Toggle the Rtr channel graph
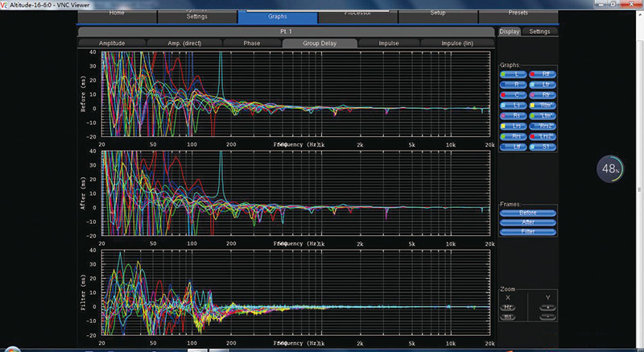 pos(543,95)
